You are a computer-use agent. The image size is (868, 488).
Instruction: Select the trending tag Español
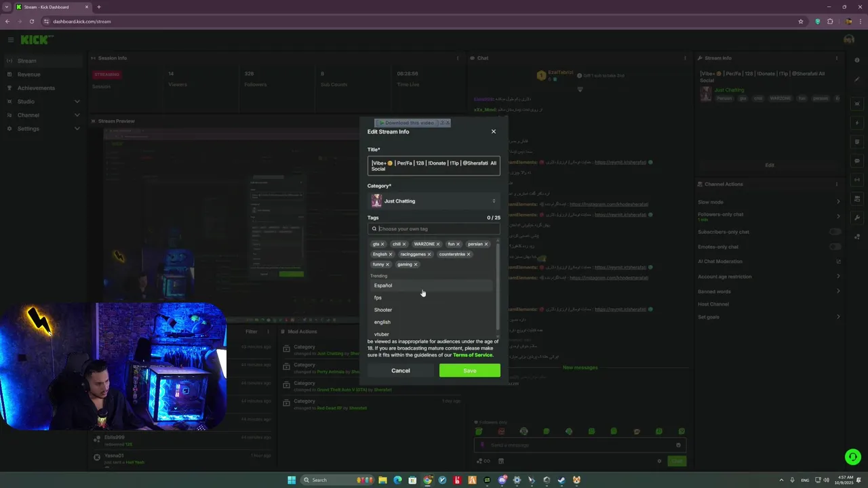[x=431, y=285]
